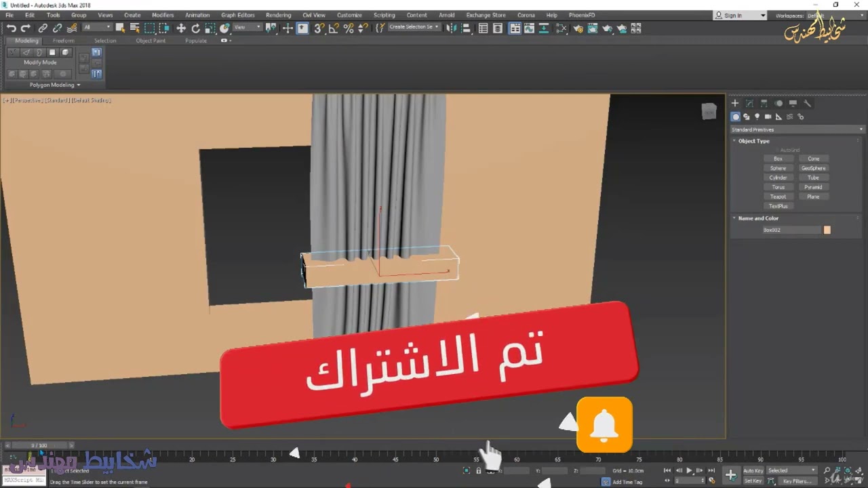This screenshot has width=868, height=488.
Task: Toggle the Layer Explorer icon
Action: (498, 28)
